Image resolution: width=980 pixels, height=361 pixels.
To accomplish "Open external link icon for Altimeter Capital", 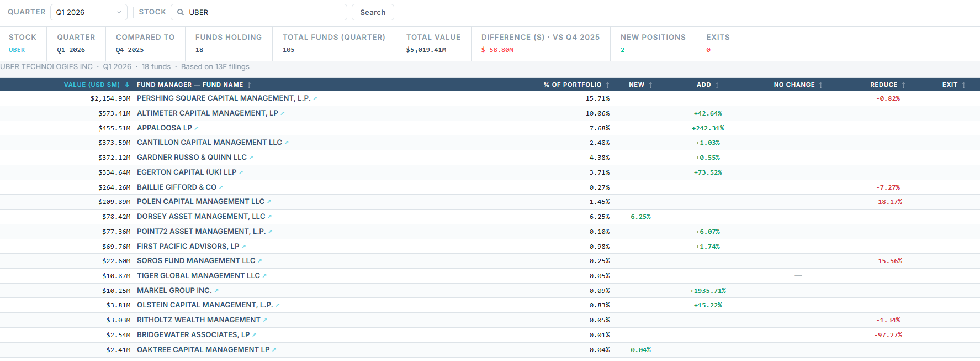I will pyautogui.click(x=283, y=113).
